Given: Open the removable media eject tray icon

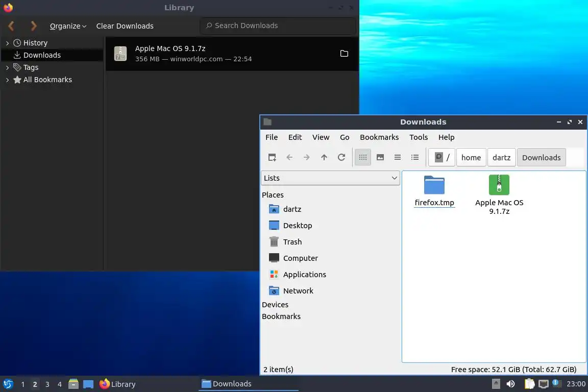Looking at the screenshot, I should [496, 384].
